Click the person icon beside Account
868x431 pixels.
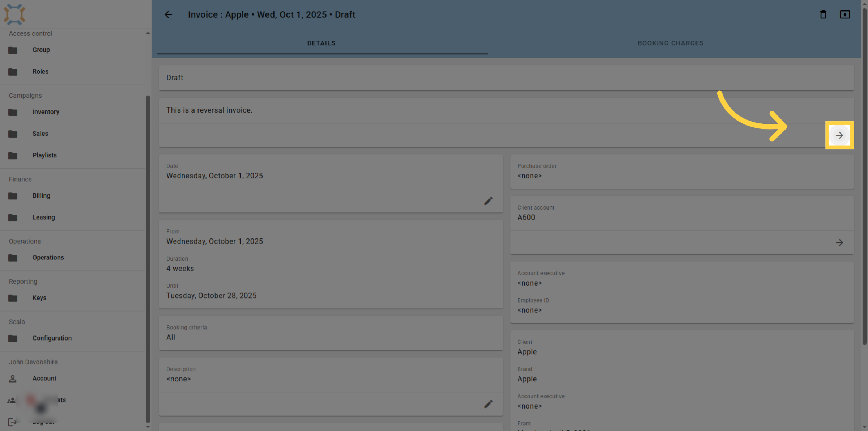13,379
